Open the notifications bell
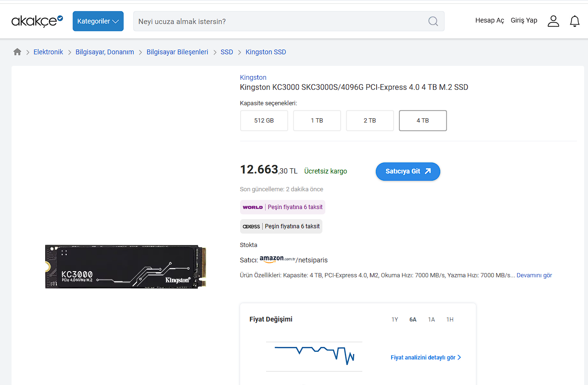The height and width of the screenshot is (385, 588). click(575, 21)
